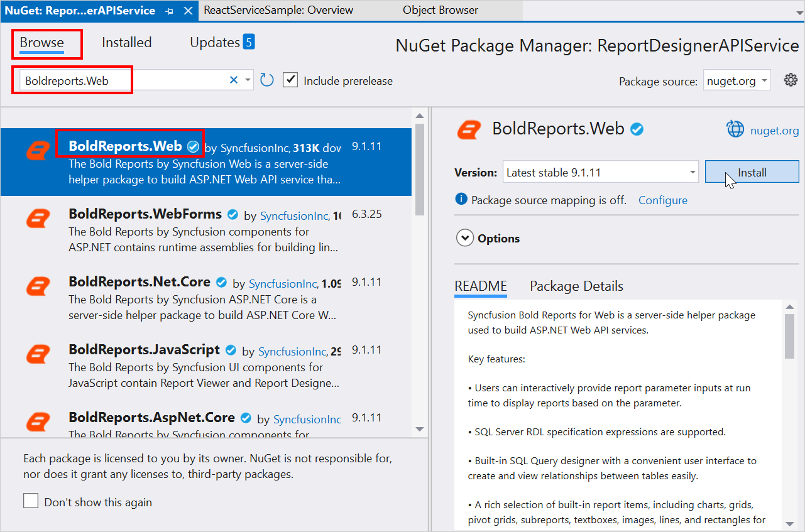Click the BoldReports.Net.Core package logo

click(x=38, y=286)
